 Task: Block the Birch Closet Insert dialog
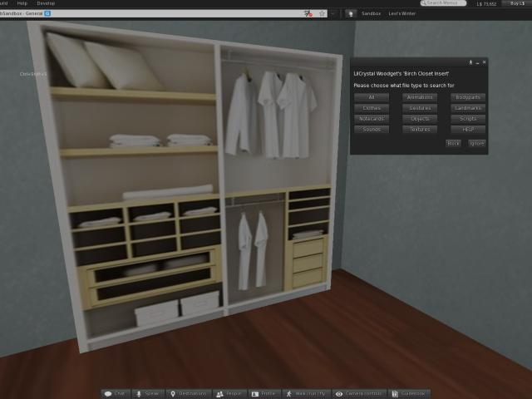[453, 144]
